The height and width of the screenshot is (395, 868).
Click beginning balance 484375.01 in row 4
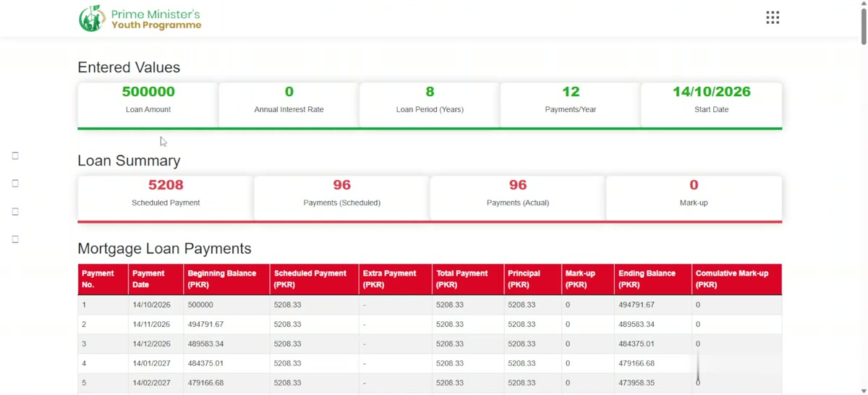tap(205, 364)
